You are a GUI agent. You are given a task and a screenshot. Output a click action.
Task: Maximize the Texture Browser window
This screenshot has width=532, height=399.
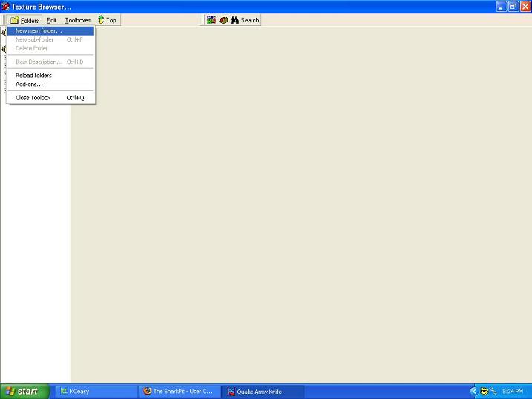(x=512, y=7)
